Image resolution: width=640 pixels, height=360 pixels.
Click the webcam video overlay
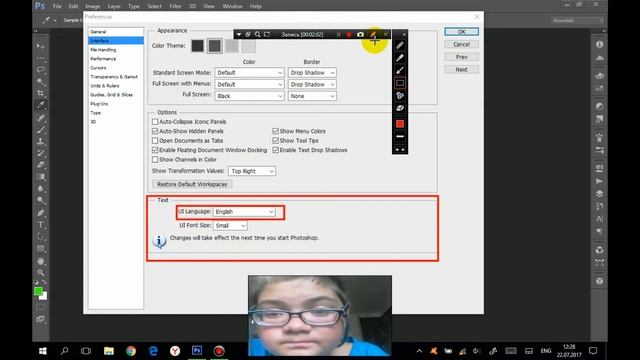(x=320, y=315)
